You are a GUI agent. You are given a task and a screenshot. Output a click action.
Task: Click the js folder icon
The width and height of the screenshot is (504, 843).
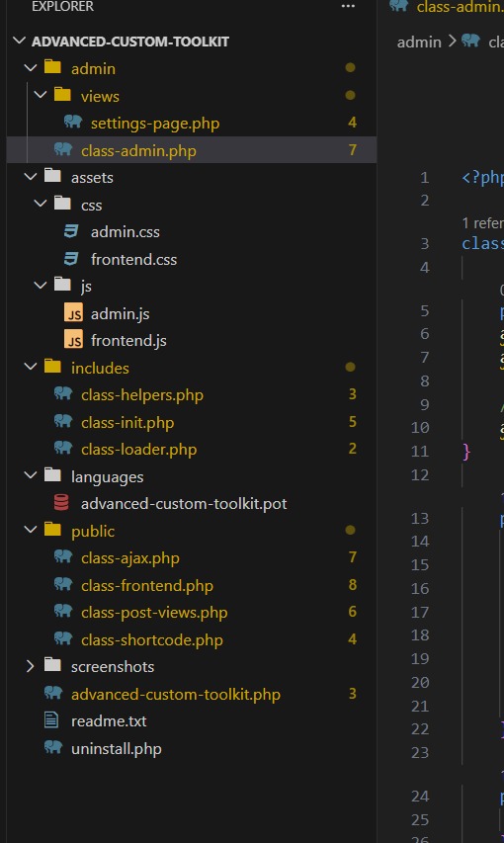62,285
